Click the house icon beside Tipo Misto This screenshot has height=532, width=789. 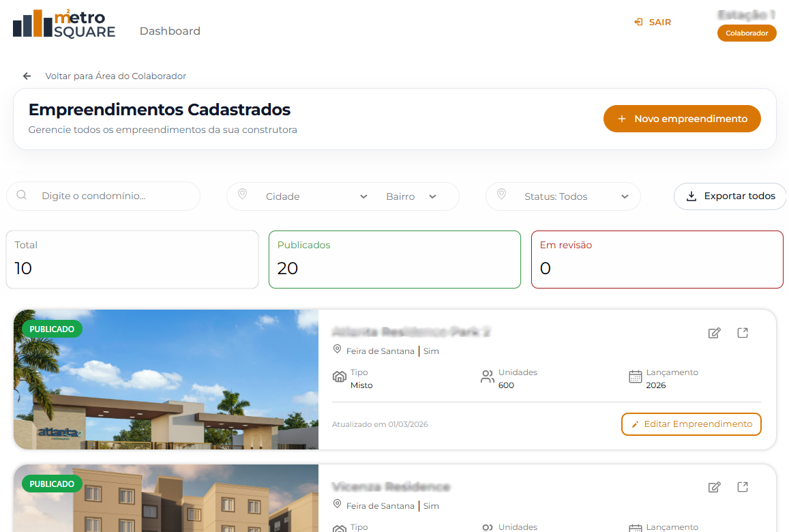(x=340, y=376)
